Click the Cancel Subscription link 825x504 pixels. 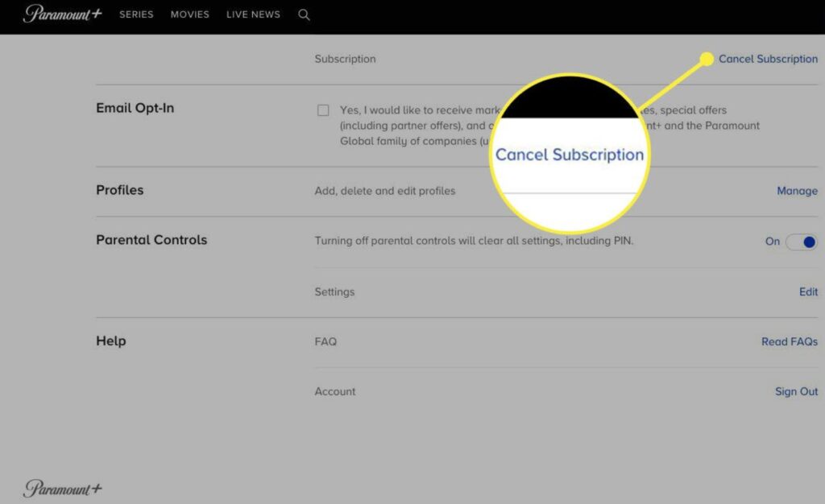point(767,59)
